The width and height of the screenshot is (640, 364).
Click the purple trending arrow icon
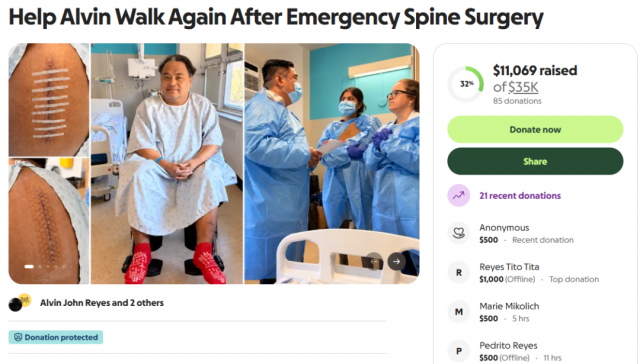click(459, 195)
